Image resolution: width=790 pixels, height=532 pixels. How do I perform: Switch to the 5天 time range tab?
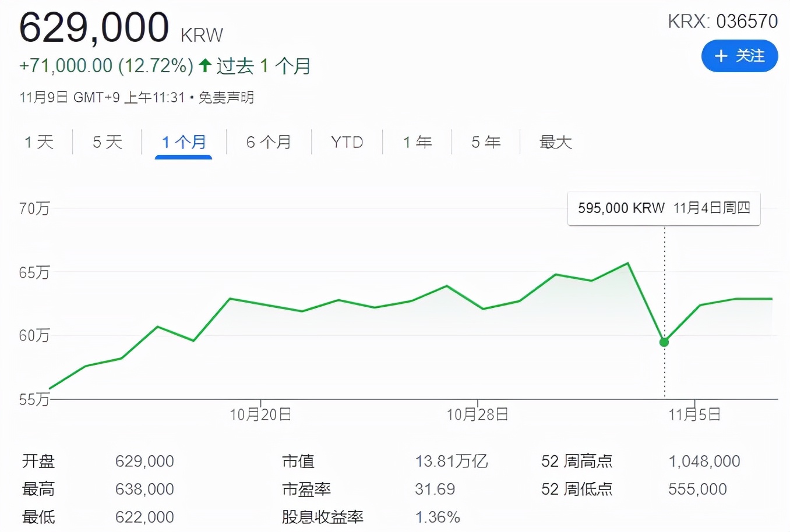pyautogui.click(x=105, y=141)
